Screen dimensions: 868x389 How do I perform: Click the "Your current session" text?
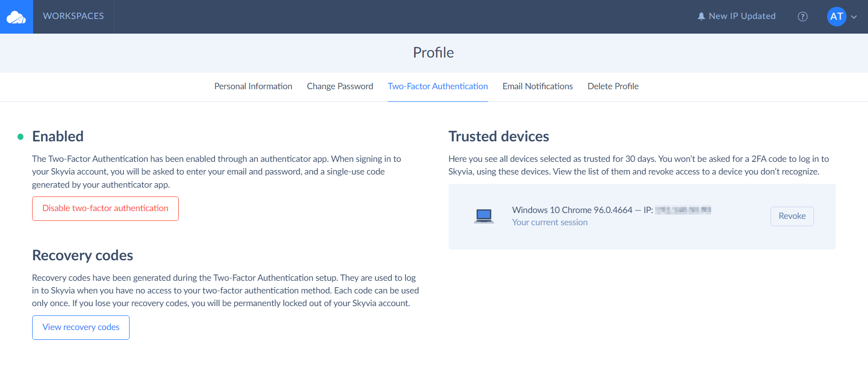(x=550, y=222)
